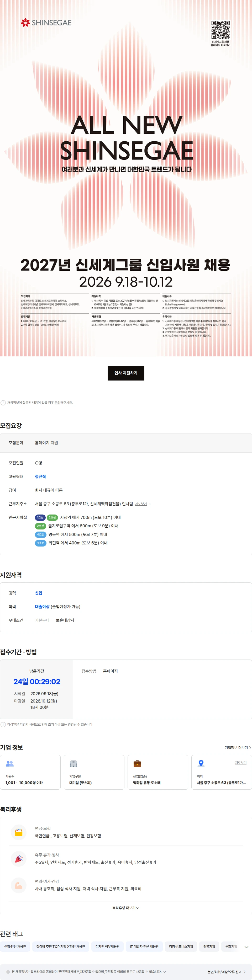Click 4호선 badge beside 회현역
This screenshot has height=980, width=252.
(40, 543)
